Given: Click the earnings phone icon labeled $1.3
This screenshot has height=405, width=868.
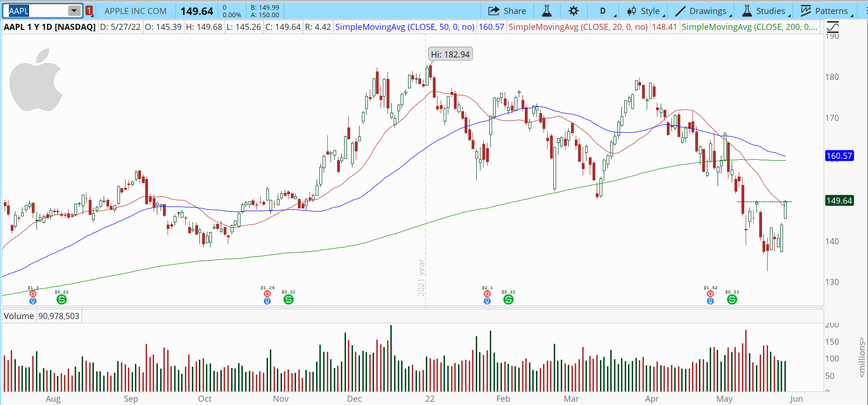Looking at the screenshot, I should point(33,294).
